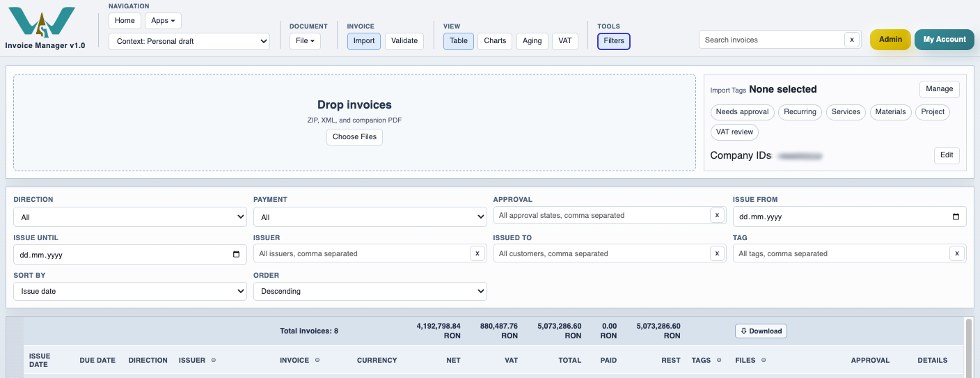980x378 pixels.
Task: Click the 880,487.76 RON VAT total
Action: coord(499,331)
